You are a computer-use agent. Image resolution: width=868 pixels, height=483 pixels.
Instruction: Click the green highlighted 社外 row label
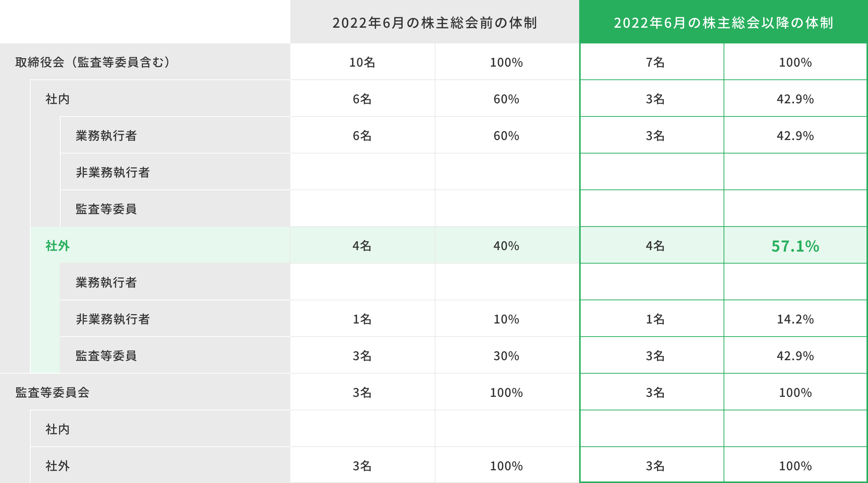(x=58, y=246)
